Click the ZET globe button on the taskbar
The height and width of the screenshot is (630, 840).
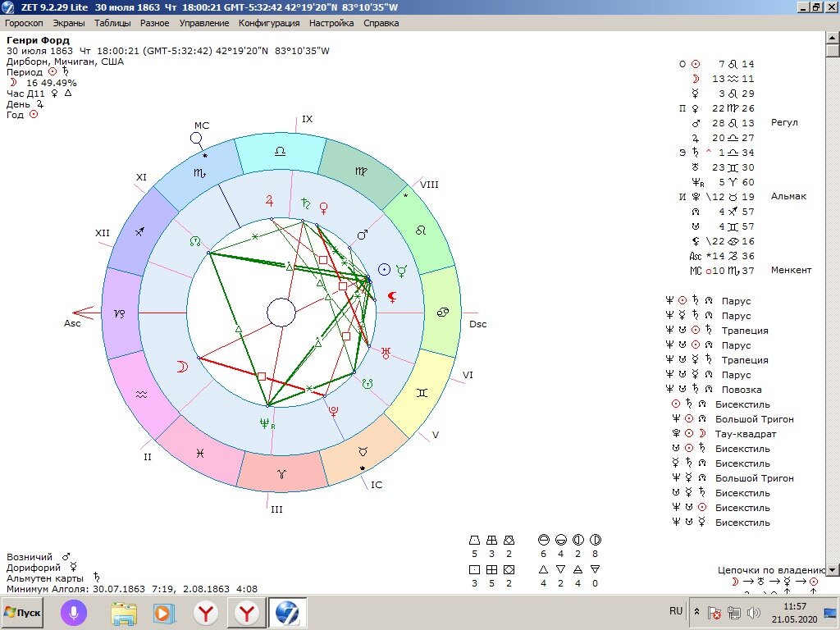(x=288, y=612)
